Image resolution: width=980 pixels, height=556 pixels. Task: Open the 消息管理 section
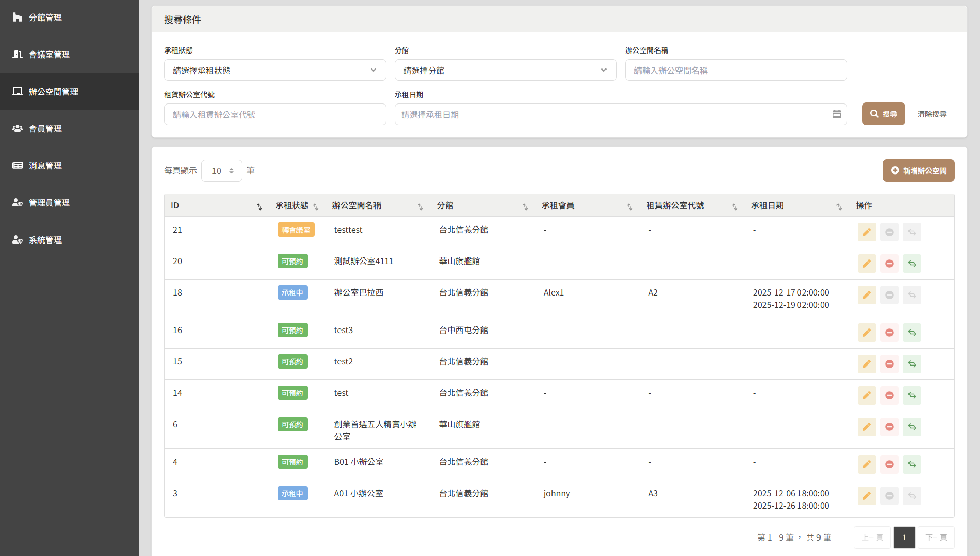tap(17, 165)
